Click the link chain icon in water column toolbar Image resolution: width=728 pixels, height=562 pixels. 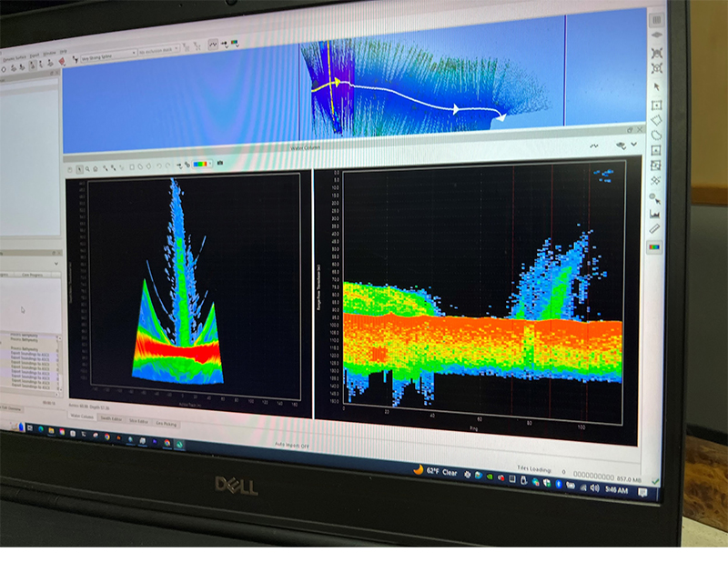(187, 165)
